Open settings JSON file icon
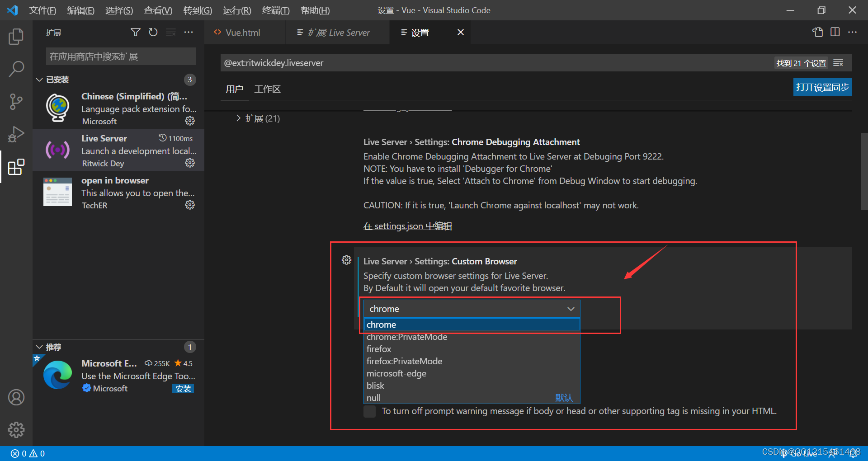868x461 pixels. (x=817, y=32)
